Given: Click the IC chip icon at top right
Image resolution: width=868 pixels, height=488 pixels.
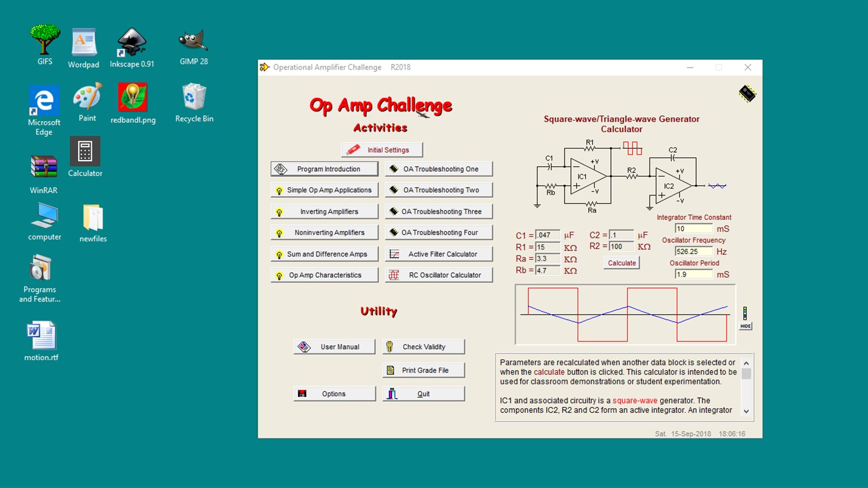Looking at the screenshot, I should [x=746, y=93].
